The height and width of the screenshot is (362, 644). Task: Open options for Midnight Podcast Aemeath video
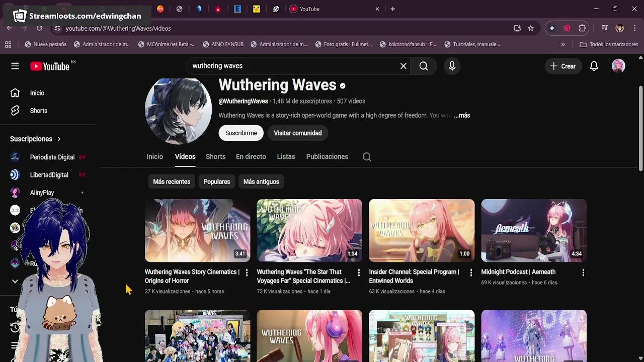tap(583, 272)
